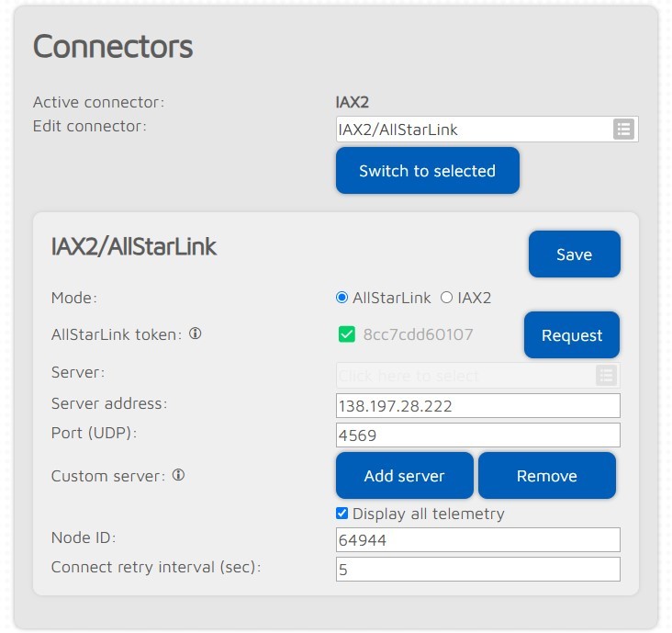Select the IAX2 mode radio button
672x633 pixels.
point(447,298)
